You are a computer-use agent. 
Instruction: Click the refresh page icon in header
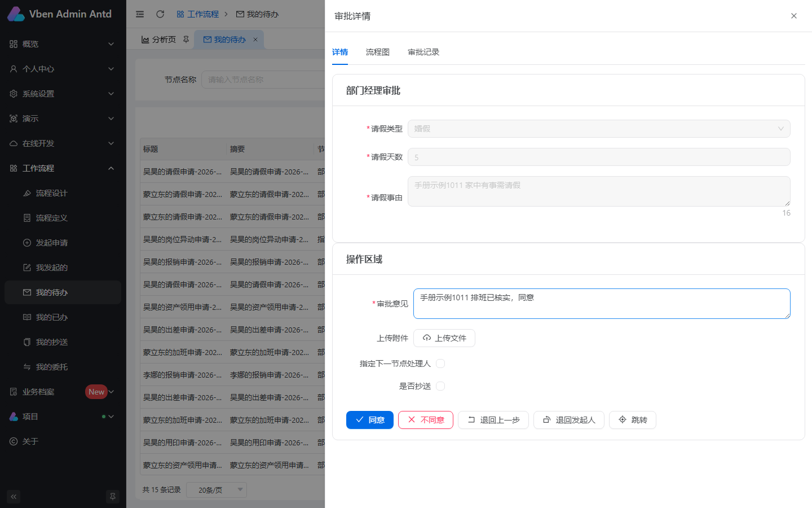point(160,14)
